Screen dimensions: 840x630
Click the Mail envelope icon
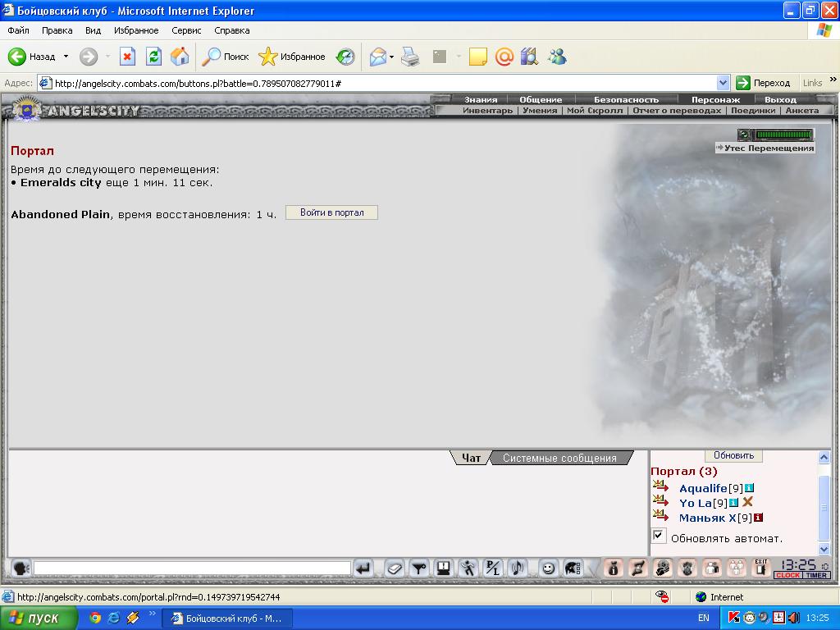tap(378, 57)
